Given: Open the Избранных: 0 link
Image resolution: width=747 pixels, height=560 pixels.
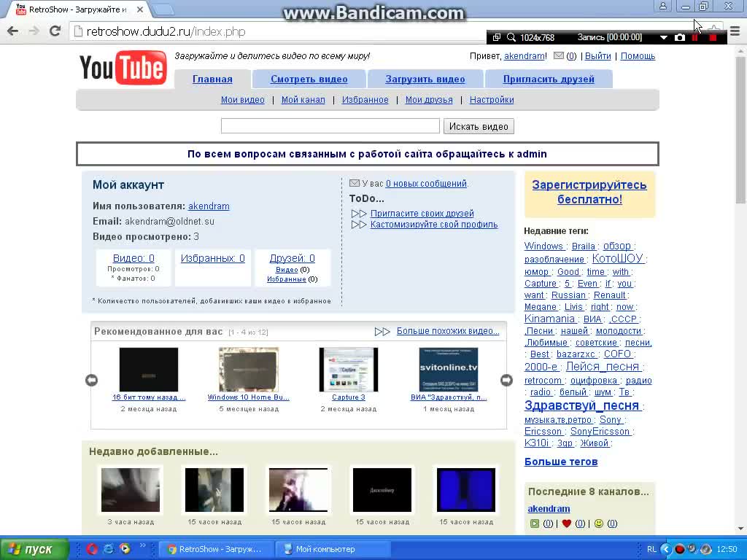Looking at the screenshot, I should click(x=212, y=258).
